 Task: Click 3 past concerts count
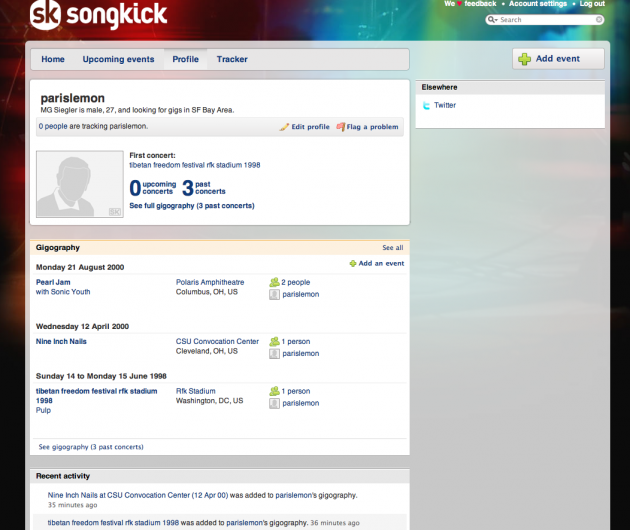pyautogui.click(x=204, y=188)
